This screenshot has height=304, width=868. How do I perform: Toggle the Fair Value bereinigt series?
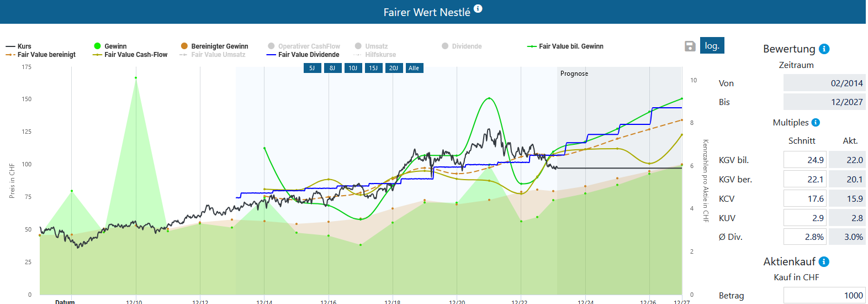click(x=41, y=55)
